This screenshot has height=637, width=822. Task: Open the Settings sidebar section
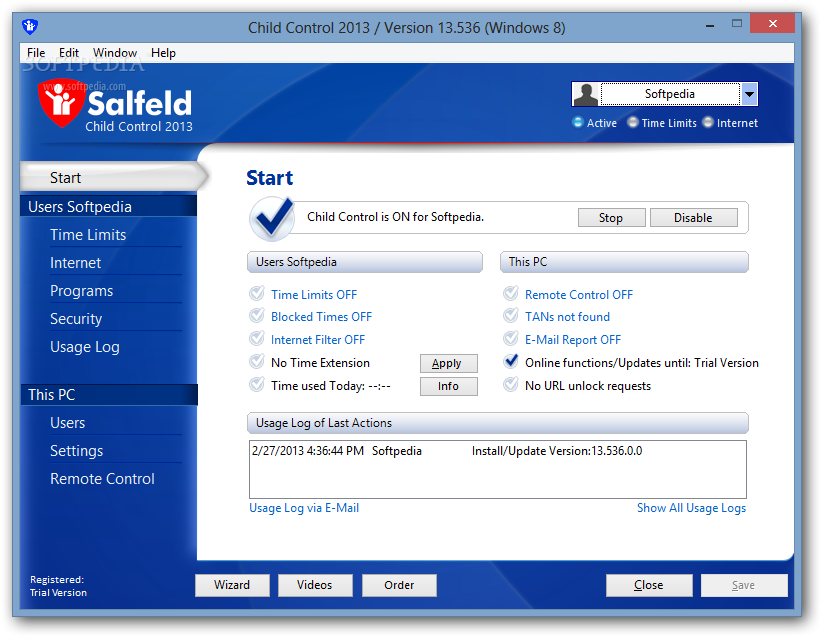pos(77,451)
